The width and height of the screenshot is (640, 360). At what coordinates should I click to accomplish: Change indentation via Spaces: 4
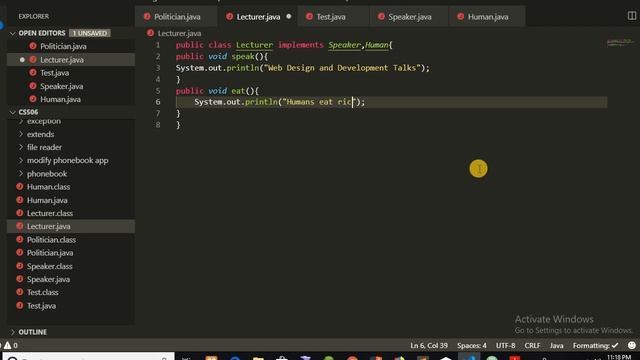(471, 345)
